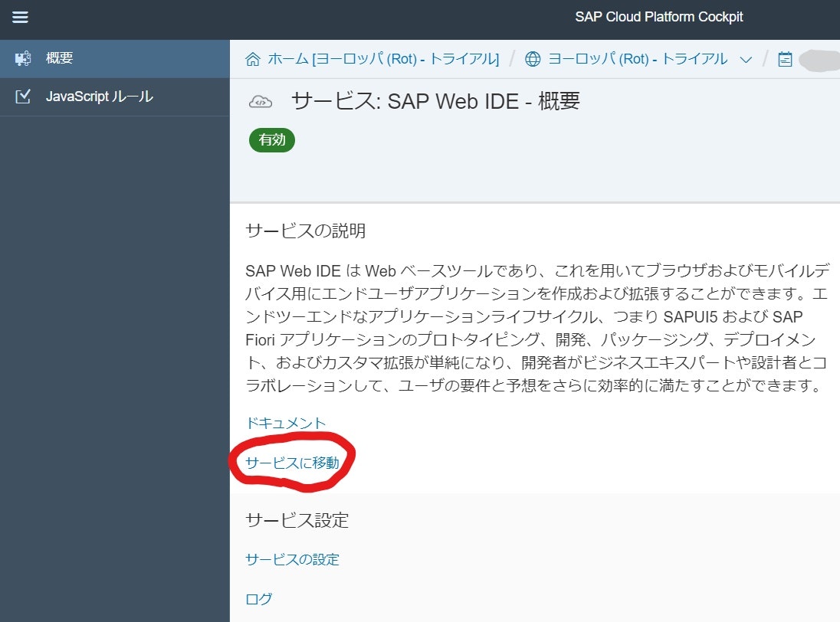The height and width of the screenshot is (622, 840).
Task: Click the JavaScript rules checklist icon
Action: (23, 97)
